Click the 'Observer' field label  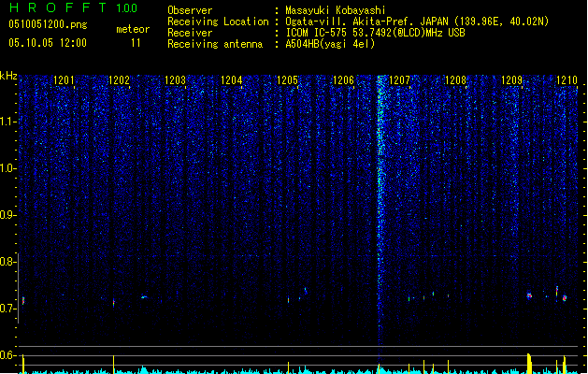(190, 10)
